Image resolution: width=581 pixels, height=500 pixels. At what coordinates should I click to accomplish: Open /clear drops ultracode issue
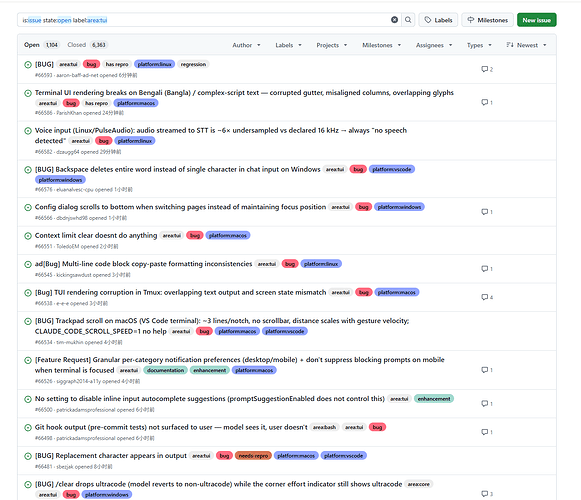[218, 484]
